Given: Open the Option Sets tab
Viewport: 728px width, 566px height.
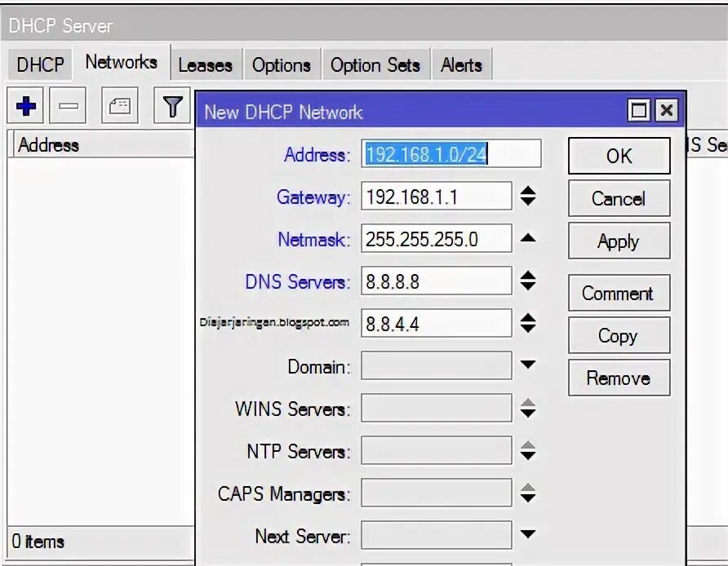Looking at the screenshot, I should tap(375, 64).
